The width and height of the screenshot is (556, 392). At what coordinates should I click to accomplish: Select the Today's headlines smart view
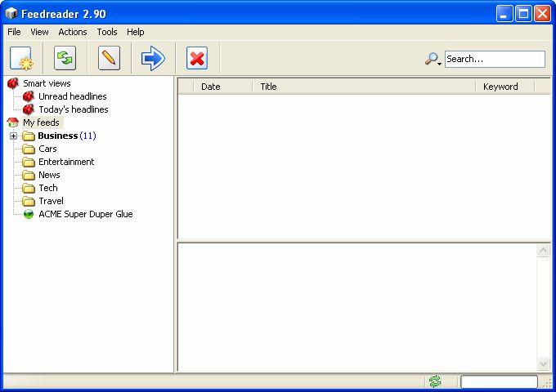pyautogui.click(x=73, y=109)
